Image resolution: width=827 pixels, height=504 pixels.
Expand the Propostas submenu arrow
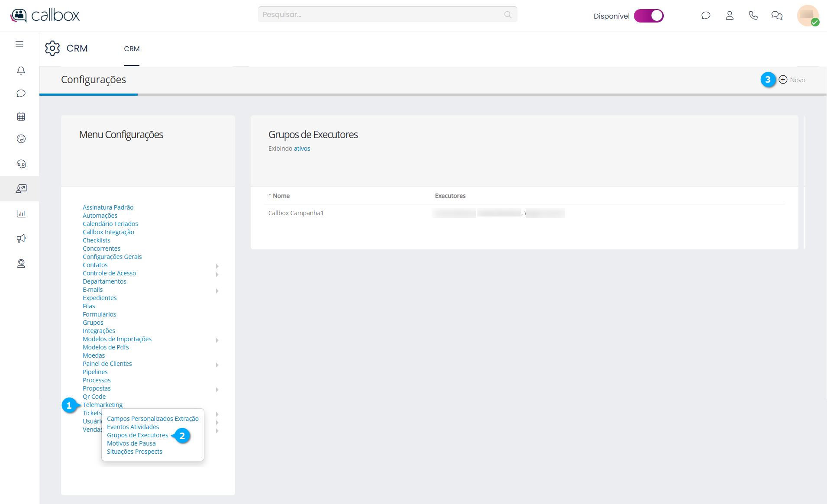(217, 389)
